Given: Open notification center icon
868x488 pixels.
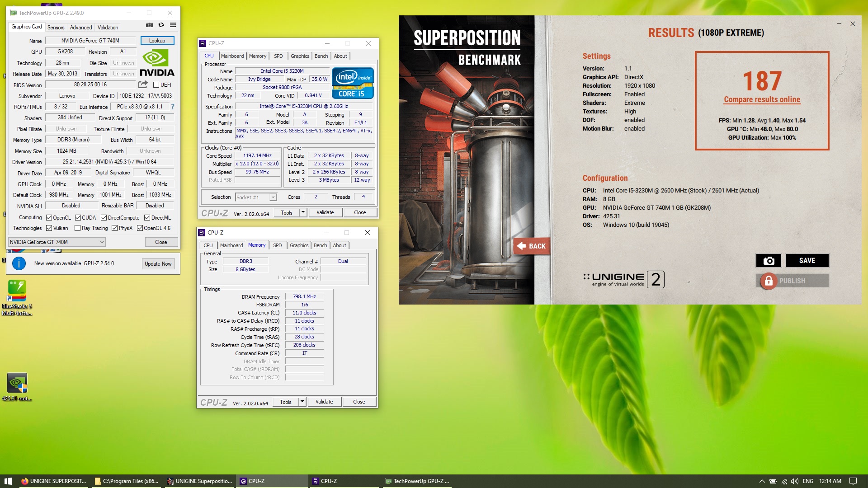Looking at the screenshot, I should click(853, 481).
